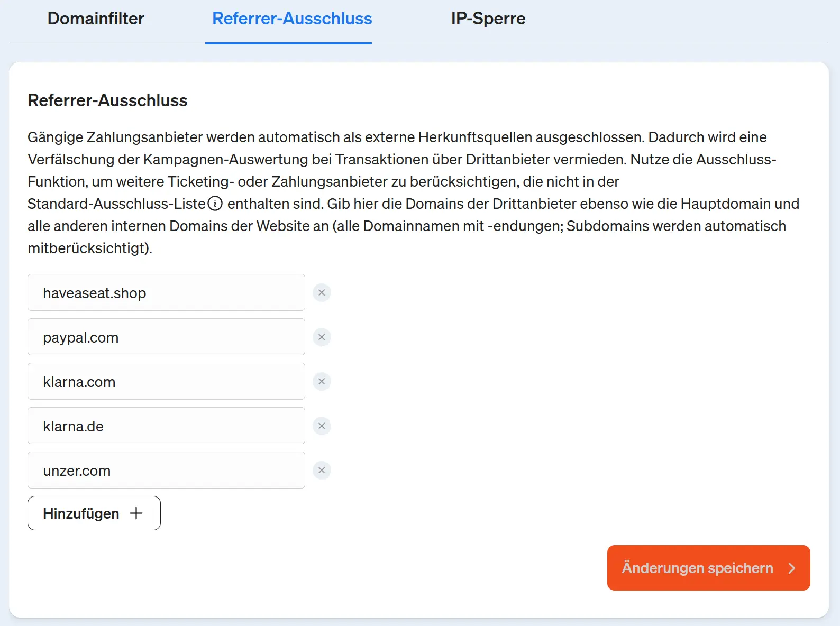Delete the klarna.de referrer entry
Screen dimensions: 840x626
322,426
